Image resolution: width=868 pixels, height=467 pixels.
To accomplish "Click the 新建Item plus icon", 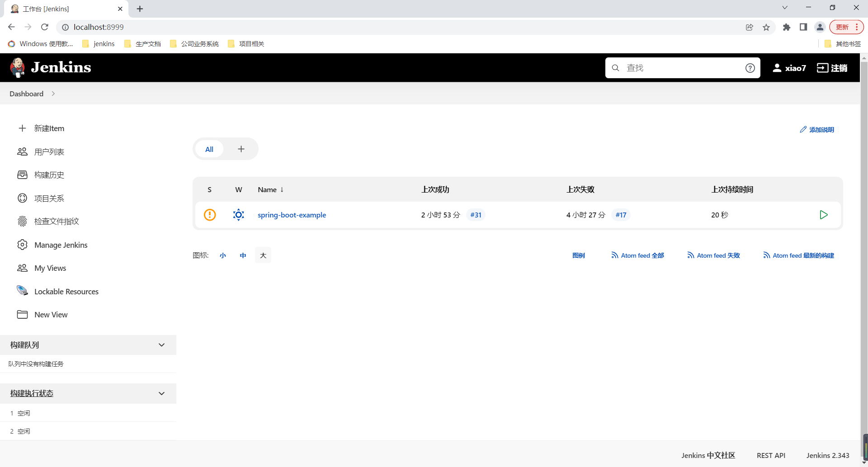I will 22,128.
